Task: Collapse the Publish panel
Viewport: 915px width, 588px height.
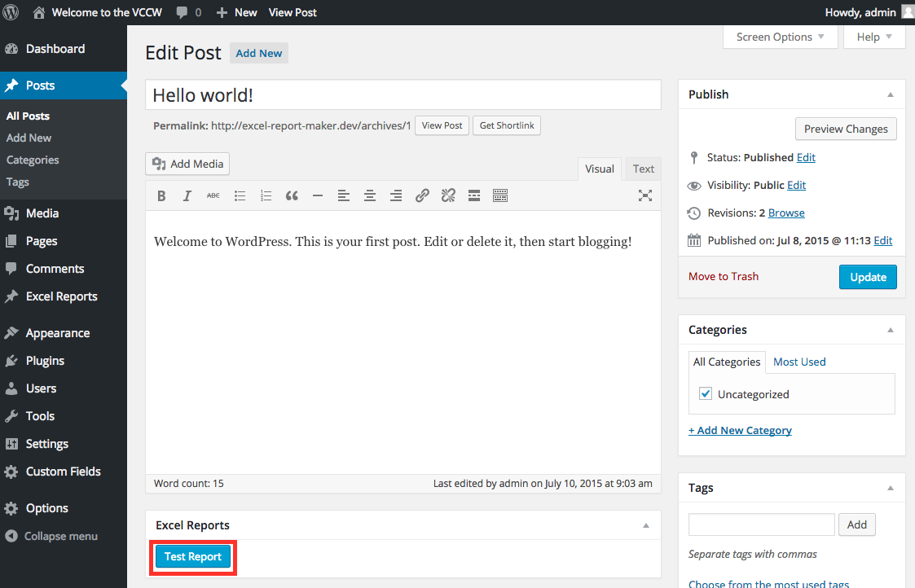Action: (x=891, y=94)
